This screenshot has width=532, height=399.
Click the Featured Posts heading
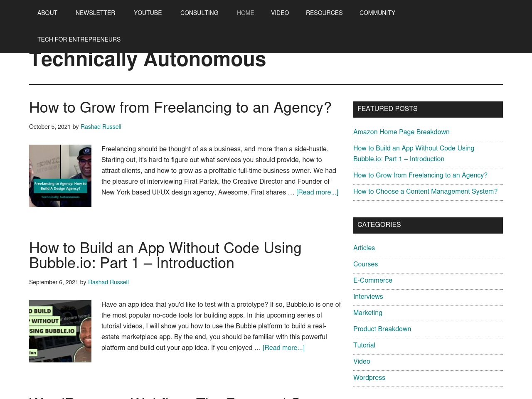click(x=428, y=109)
